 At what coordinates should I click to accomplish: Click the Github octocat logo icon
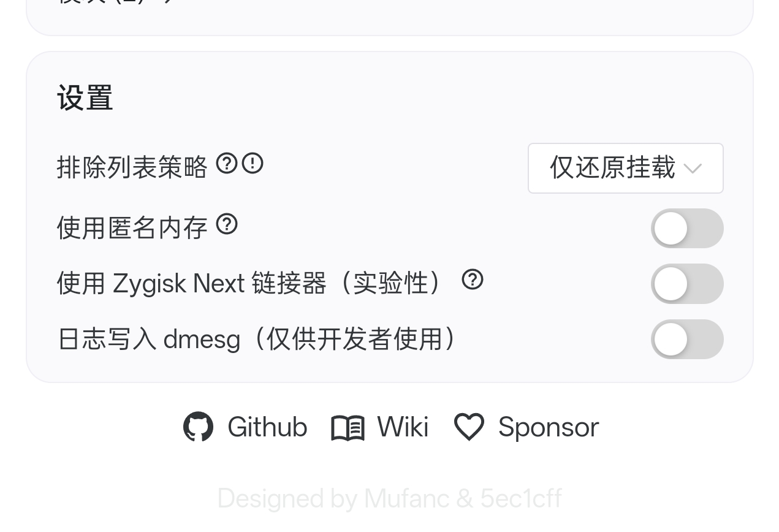click(198, 427)
